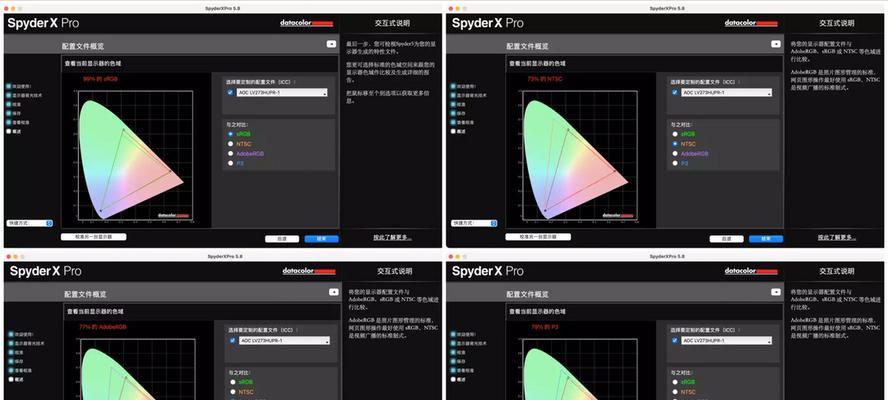888x400 pixels.
Task: Select P3 radio in 73% NTSC window
Action: (675, 163)
